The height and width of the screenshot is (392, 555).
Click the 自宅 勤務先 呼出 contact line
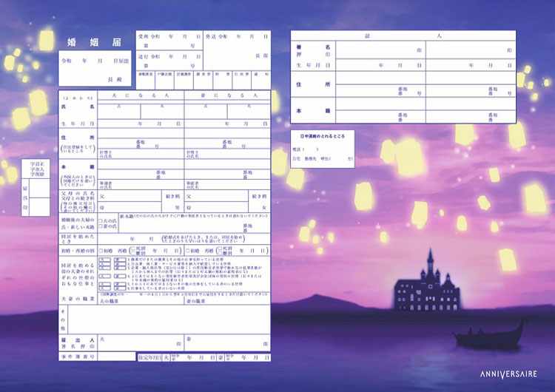pyautogui.click(x=323, y=159)
